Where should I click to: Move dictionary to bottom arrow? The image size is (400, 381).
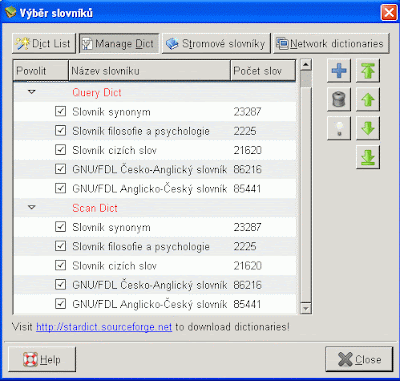click(368, 157)
